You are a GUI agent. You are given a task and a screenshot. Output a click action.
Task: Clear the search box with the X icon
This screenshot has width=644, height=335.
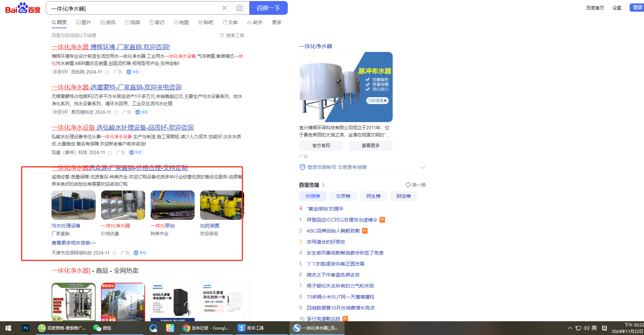click(x=225, y=8)
